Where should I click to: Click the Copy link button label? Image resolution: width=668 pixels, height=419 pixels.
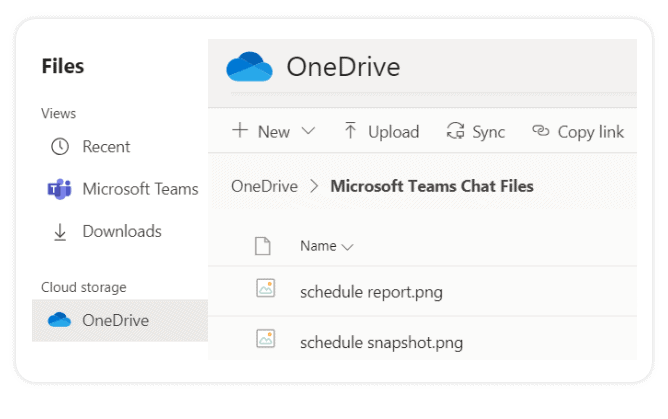pos(591,132)
